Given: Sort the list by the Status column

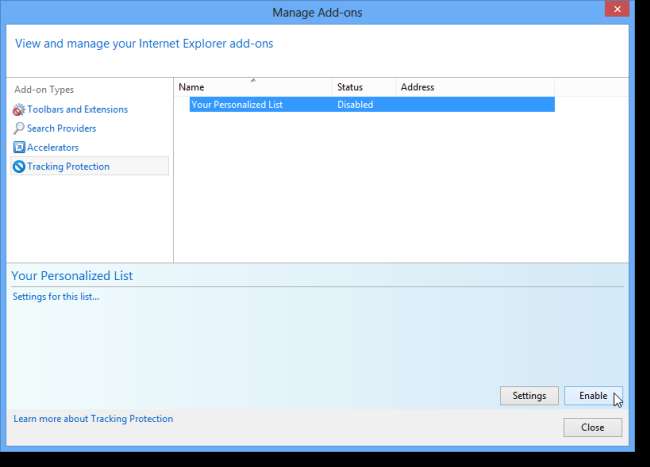Looking at the screenshot, I should click(364, 87).
